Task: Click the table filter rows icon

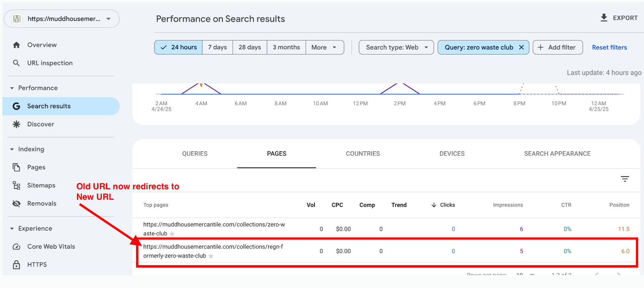Action: point(625,179)
